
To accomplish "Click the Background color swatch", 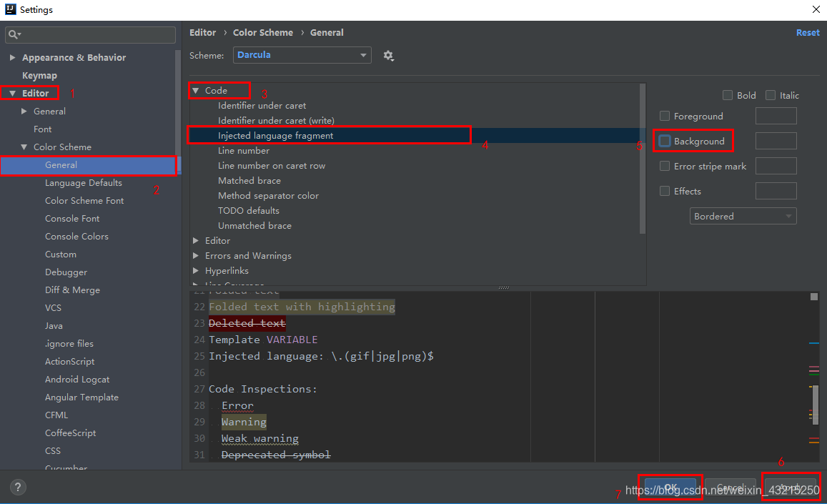I will 776,141.
